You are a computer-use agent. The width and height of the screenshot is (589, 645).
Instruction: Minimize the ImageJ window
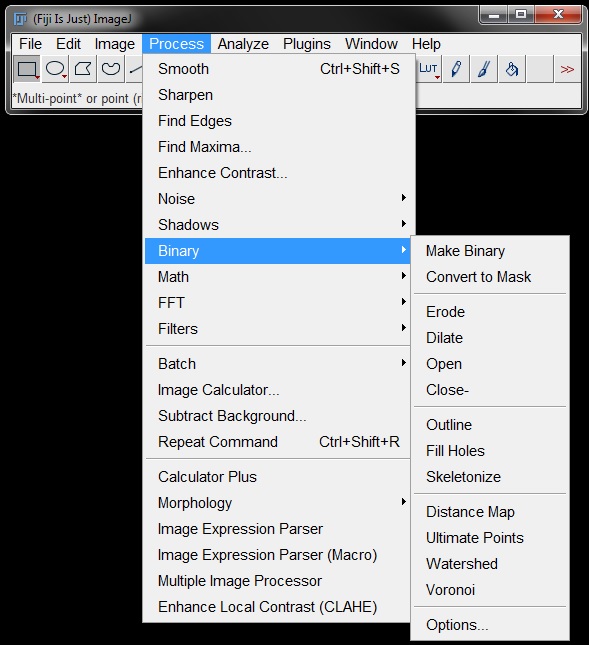click(494, 15)
